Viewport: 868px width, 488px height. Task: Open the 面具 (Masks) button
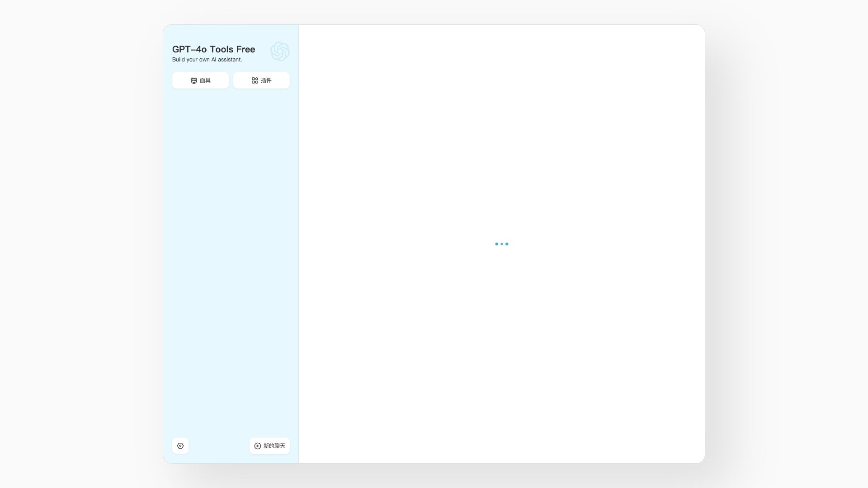(200, 80)
